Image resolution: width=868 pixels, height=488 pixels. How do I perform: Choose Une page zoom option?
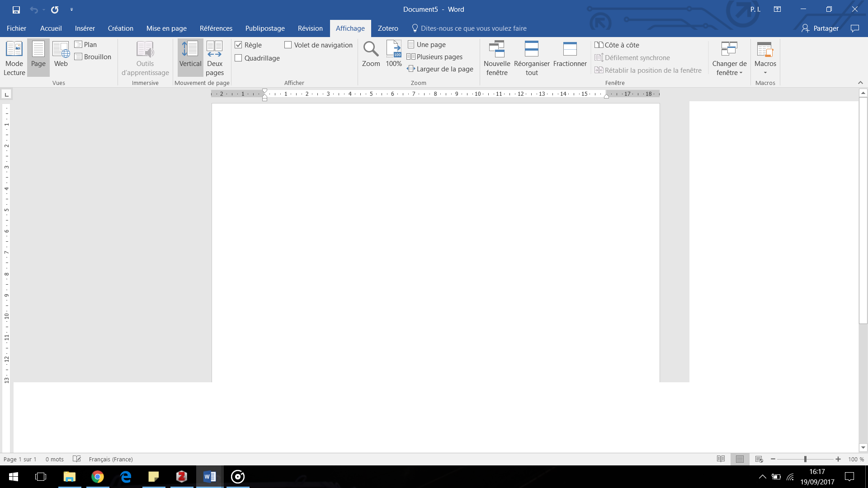427,44
